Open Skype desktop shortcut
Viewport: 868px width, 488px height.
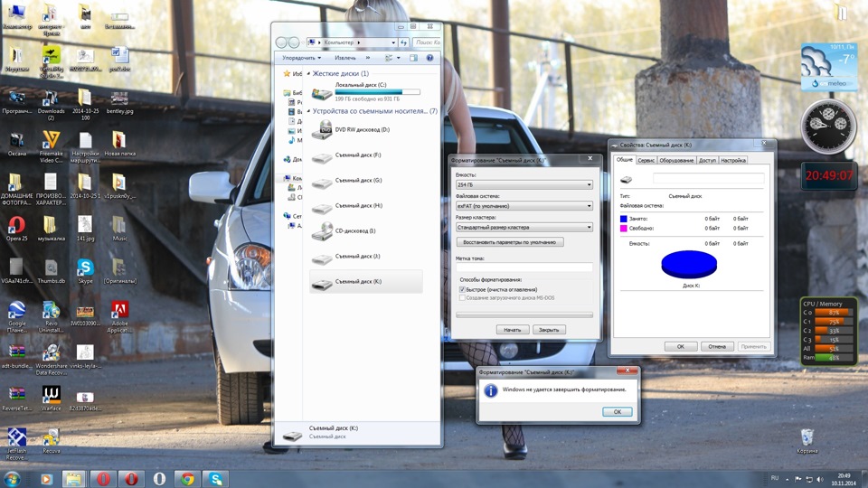coord(85,271)
